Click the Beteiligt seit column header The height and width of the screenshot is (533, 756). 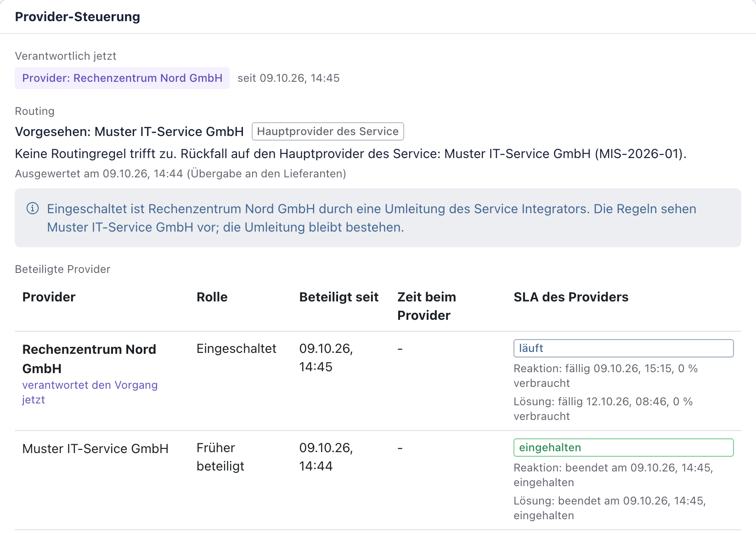coord(339,297)
